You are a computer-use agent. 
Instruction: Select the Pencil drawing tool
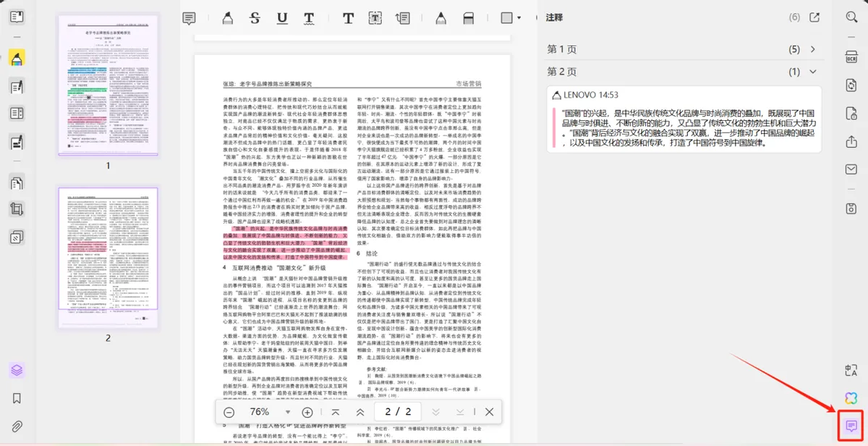[x=441, y=18]
